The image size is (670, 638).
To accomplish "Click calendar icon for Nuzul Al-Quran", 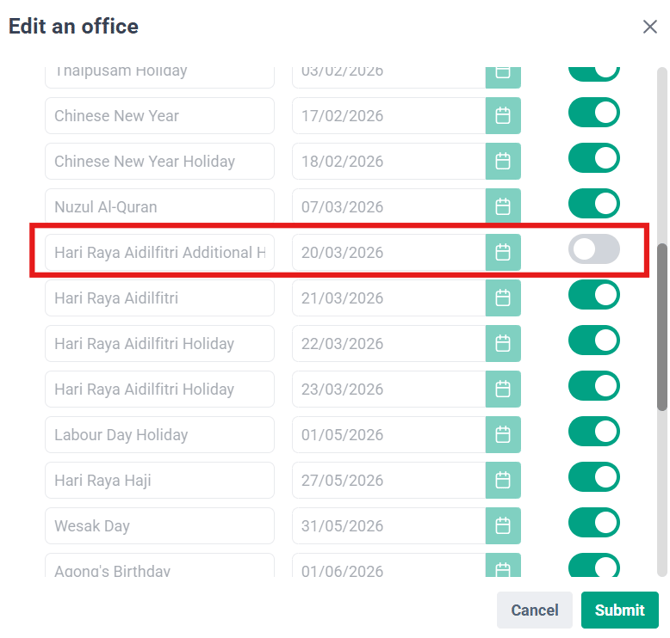I will coord(503,207).
